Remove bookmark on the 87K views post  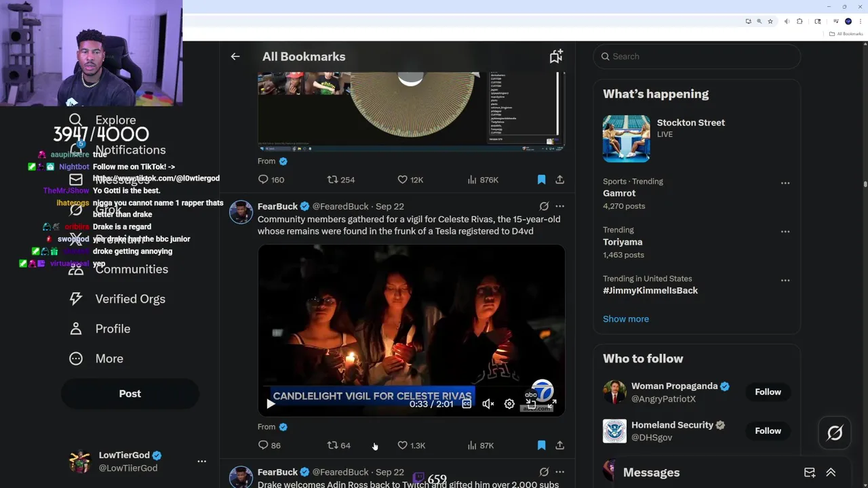[541, 445]
